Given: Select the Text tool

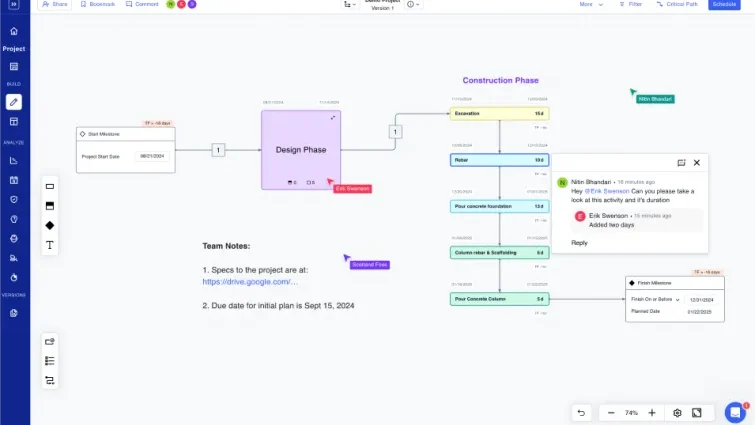Looking at the screenshot, I should click(x=50, y=245).
